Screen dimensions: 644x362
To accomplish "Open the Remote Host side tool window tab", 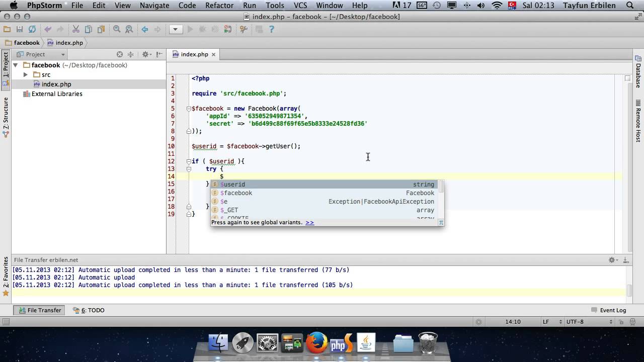I will coord(638,121).
